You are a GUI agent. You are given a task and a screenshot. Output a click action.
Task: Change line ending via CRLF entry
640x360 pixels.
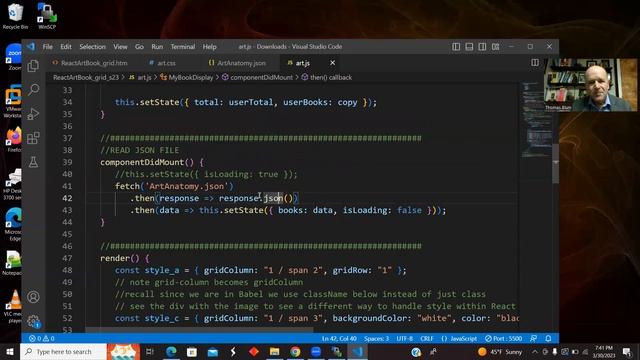pos(427,338)
